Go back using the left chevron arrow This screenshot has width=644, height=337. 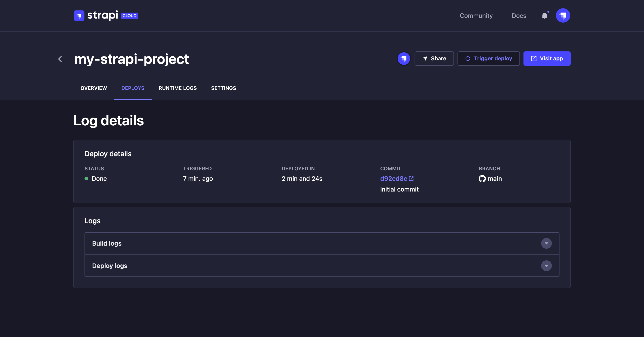(60, 59)
